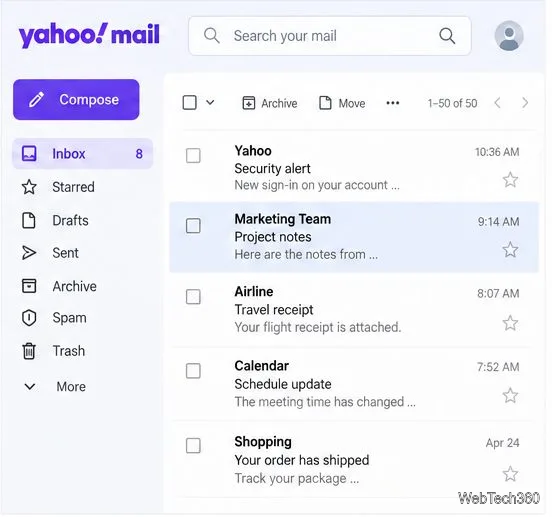This screenshot has height=517, width=552.
Task: Click the '1–50 of 50' page counter
Action: [x=452, y=103]
